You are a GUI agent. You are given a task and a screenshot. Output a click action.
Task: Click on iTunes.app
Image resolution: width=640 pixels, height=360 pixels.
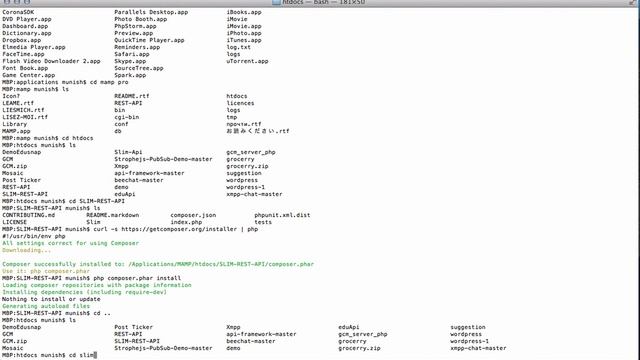click(x=244, y=40)
